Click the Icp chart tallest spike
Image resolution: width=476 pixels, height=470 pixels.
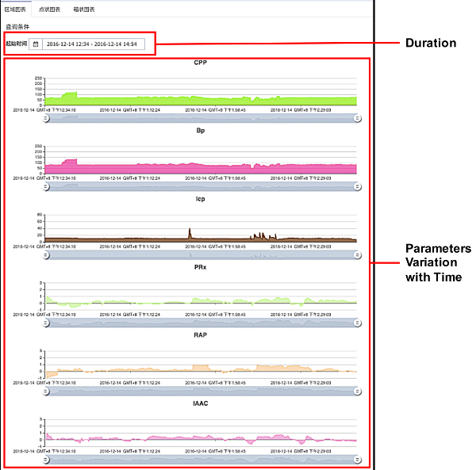pyautogui.click(x=190, y=233)
